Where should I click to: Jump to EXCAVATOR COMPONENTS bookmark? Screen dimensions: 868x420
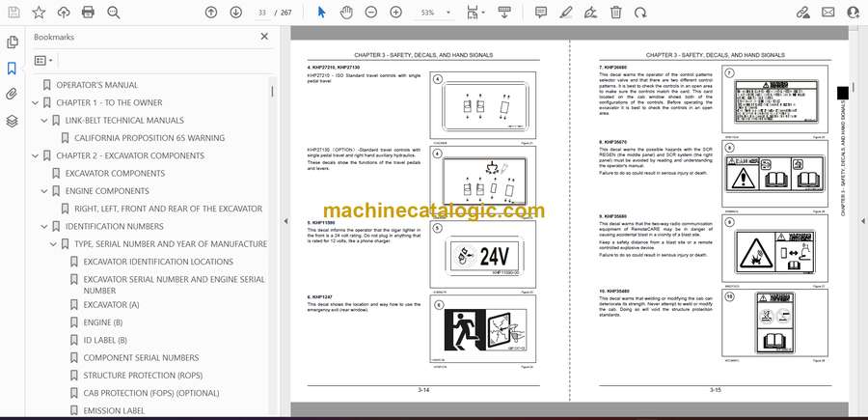(115, 174)
